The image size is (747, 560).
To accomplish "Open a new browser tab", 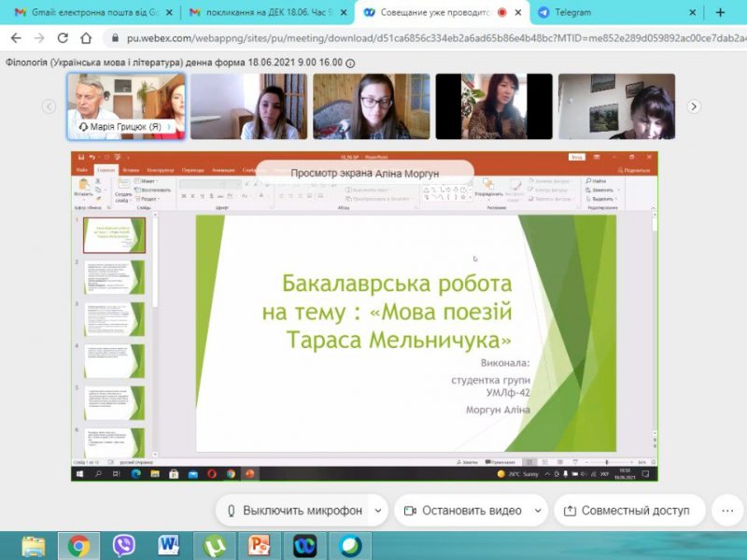I will click(x=720, y=13).
